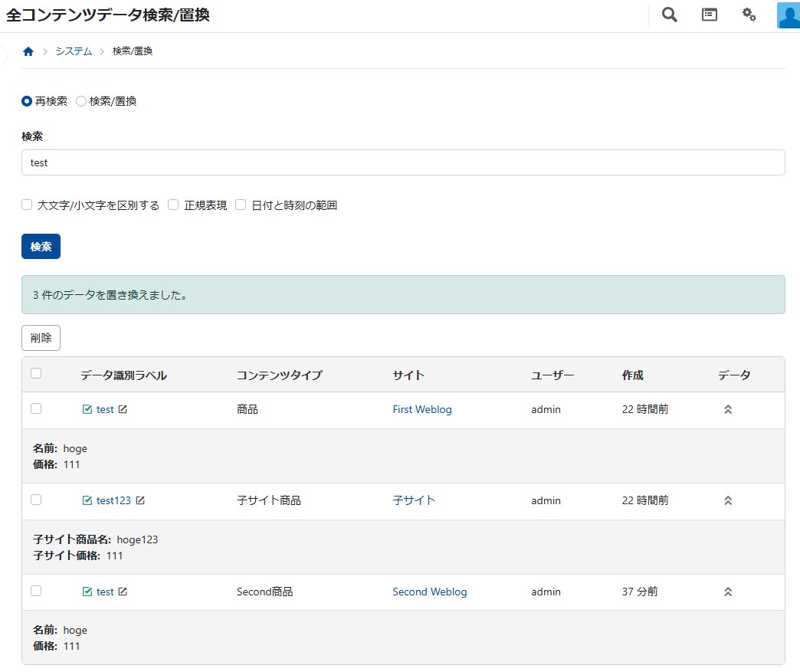Go to システム in the breadcrumb
The width and height of the screenshot is (800, 672).
(x=74, y=51)
